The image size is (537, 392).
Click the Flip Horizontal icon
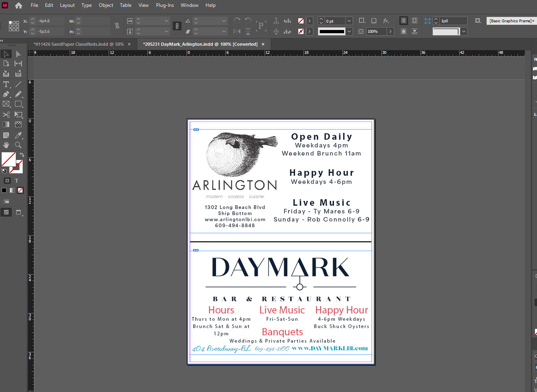237,31
